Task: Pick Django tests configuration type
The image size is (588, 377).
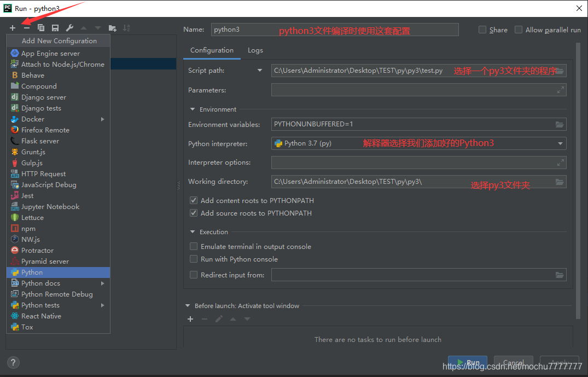Action: [x=58, y=108]
